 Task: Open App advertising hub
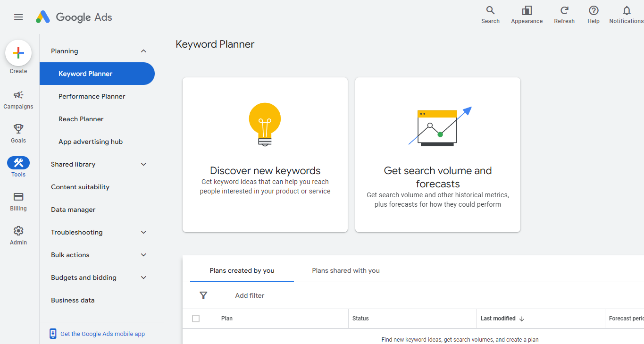[x=91, y=142]
